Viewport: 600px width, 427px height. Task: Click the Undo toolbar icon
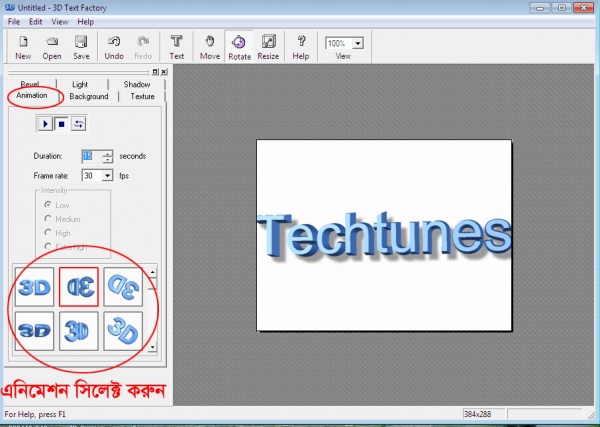click(114, 47)
